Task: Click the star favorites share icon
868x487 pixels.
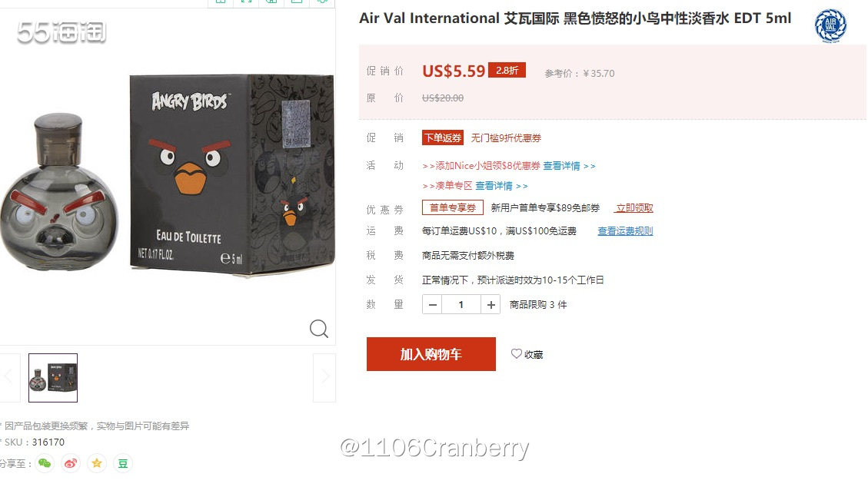Action: (97, 463)
